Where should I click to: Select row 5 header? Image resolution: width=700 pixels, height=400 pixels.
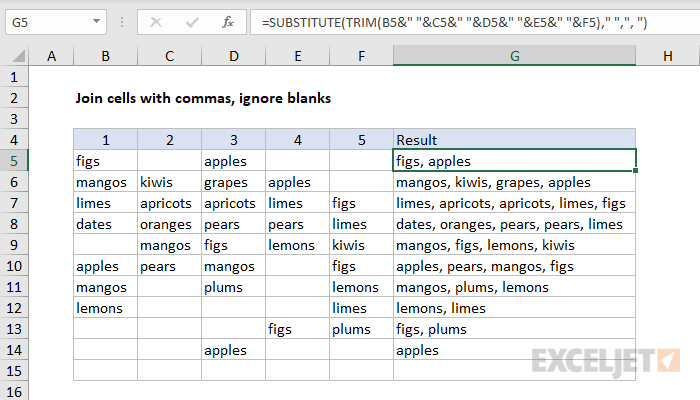[14, 161]
